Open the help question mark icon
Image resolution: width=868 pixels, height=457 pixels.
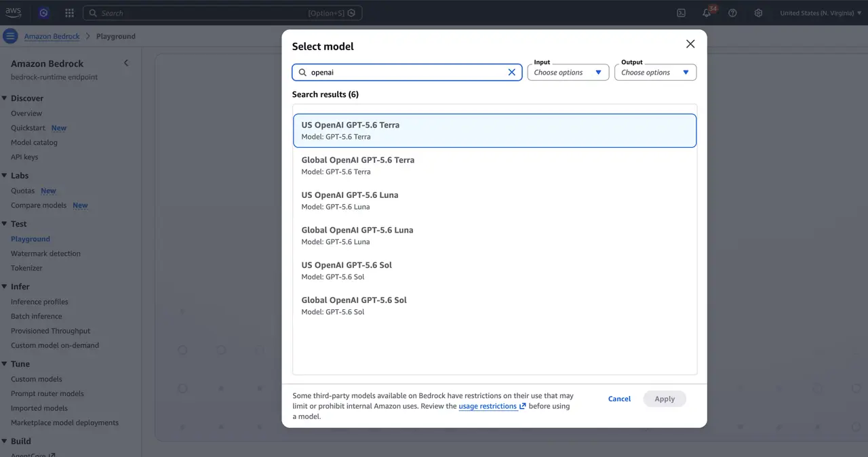[x=732, y=13]
